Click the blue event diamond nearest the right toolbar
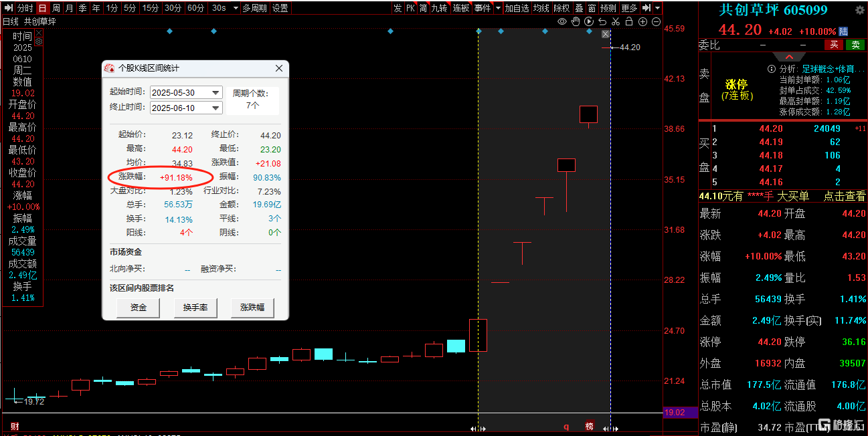 pos(589,31)
